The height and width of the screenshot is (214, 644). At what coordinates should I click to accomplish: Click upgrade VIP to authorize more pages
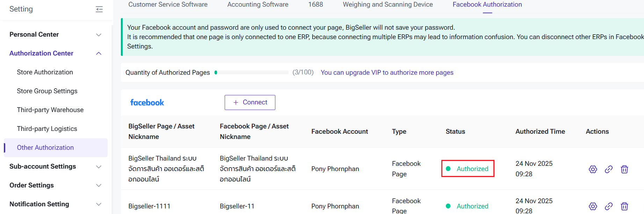387,73
